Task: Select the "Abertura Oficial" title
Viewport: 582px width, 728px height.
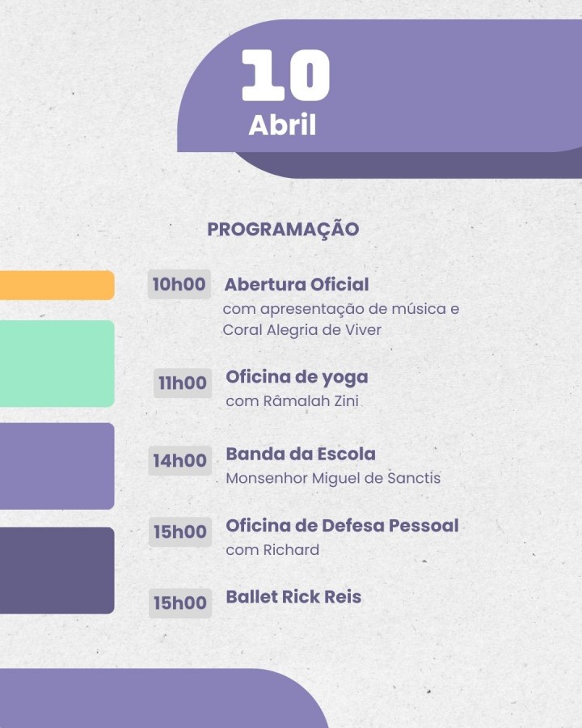Action: 296,285
